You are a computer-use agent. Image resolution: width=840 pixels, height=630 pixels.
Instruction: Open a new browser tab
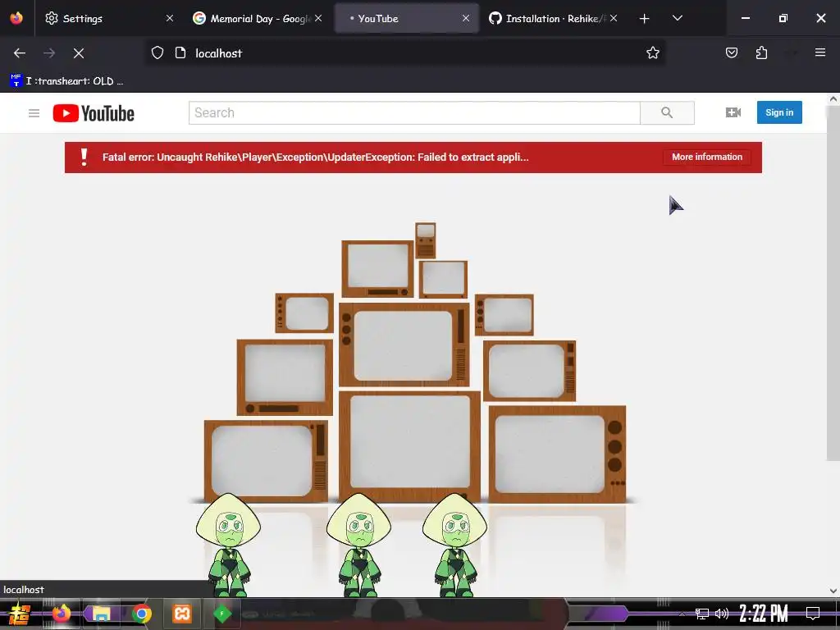(645, 18)
